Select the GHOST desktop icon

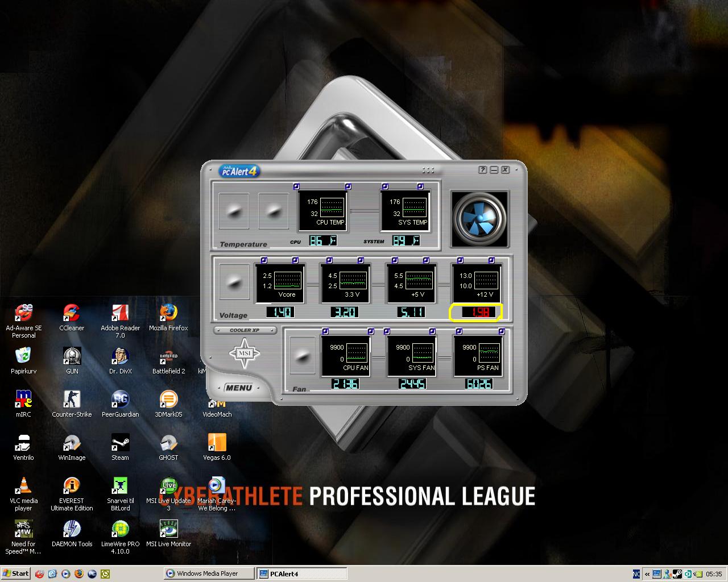click(x=168, y=447)
